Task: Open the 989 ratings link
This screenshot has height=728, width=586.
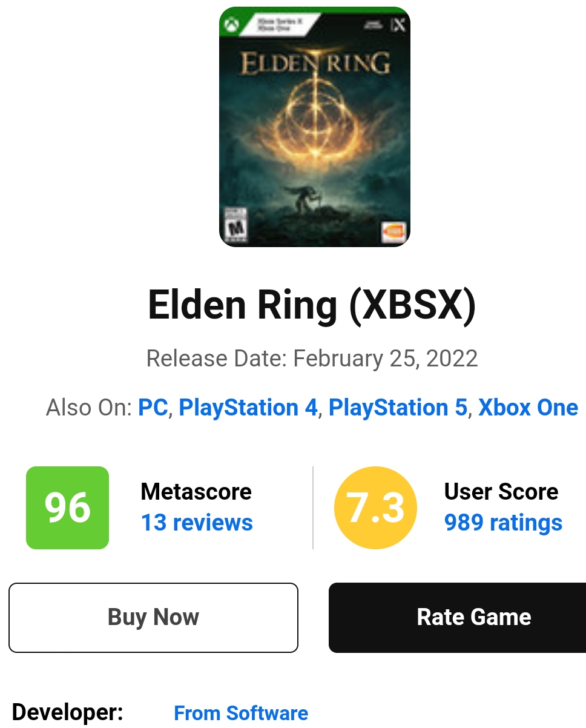Action: pyautogui.click(x=503, y=523)
